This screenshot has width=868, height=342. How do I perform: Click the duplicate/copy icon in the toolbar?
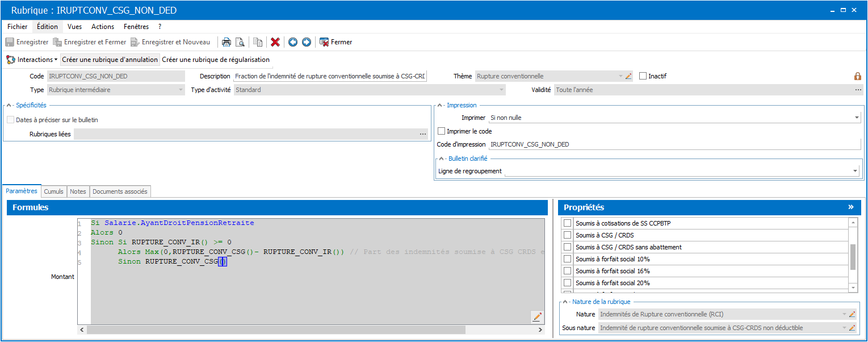[258, 42]
